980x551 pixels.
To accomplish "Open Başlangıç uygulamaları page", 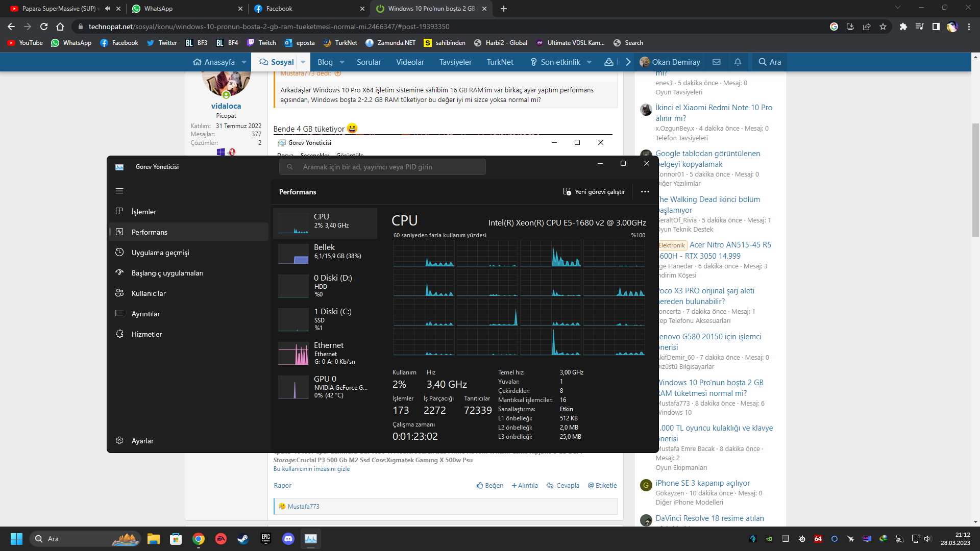I will [x=167, y=273].
